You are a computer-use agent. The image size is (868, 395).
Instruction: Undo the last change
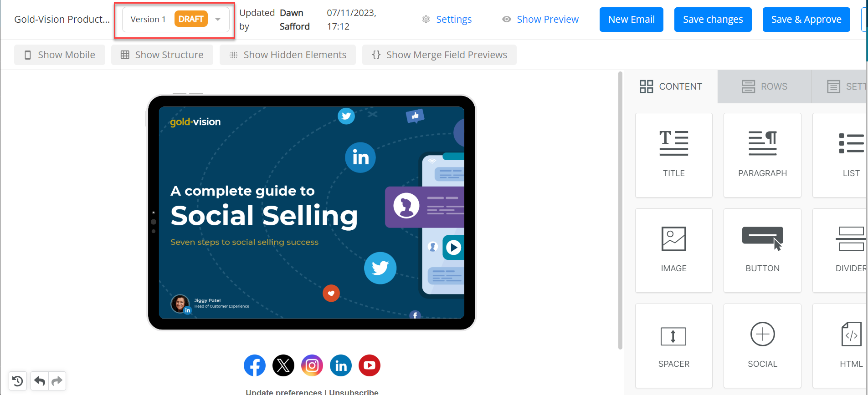40,381
